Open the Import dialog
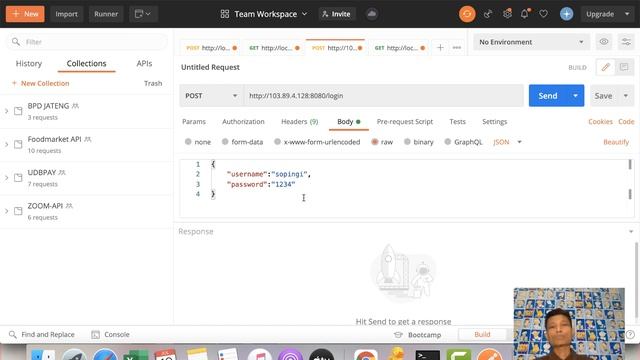This screenshot has width=640, height=360. tap(66, 14)
